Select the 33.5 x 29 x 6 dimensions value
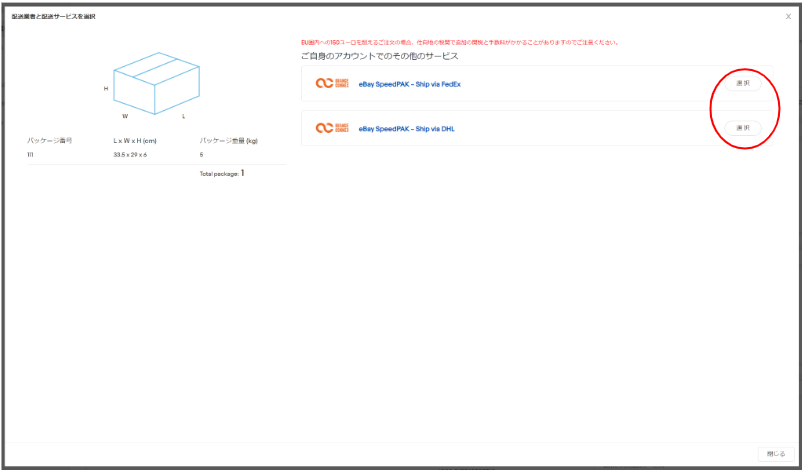 point(130,156)
